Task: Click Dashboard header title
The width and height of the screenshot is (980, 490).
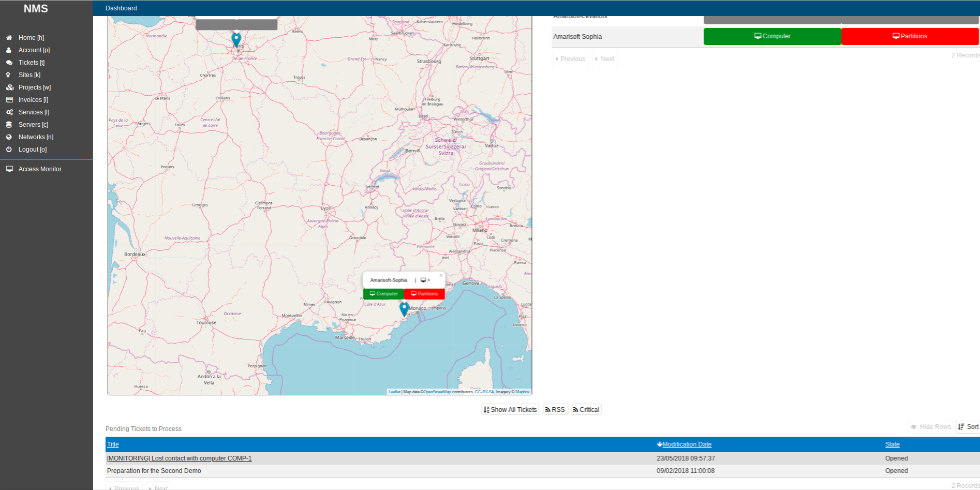Action: pyautogui.click(x=121, y=8)
